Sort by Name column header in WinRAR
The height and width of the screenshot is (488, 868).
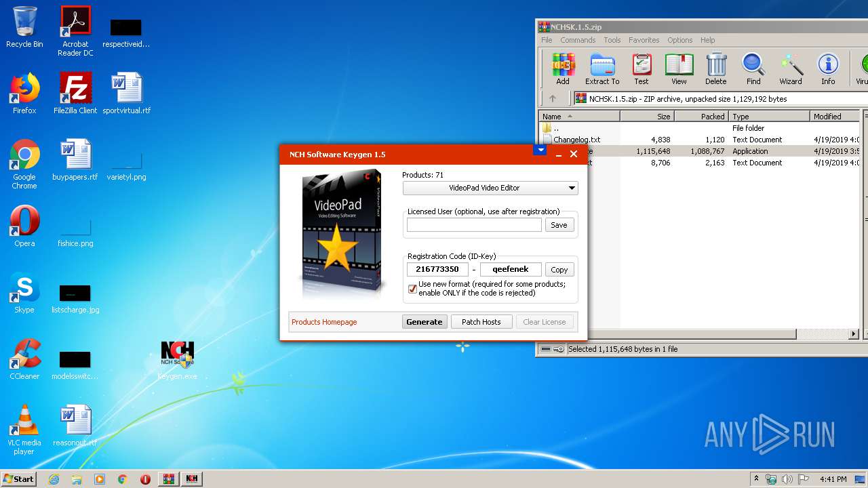579,117
